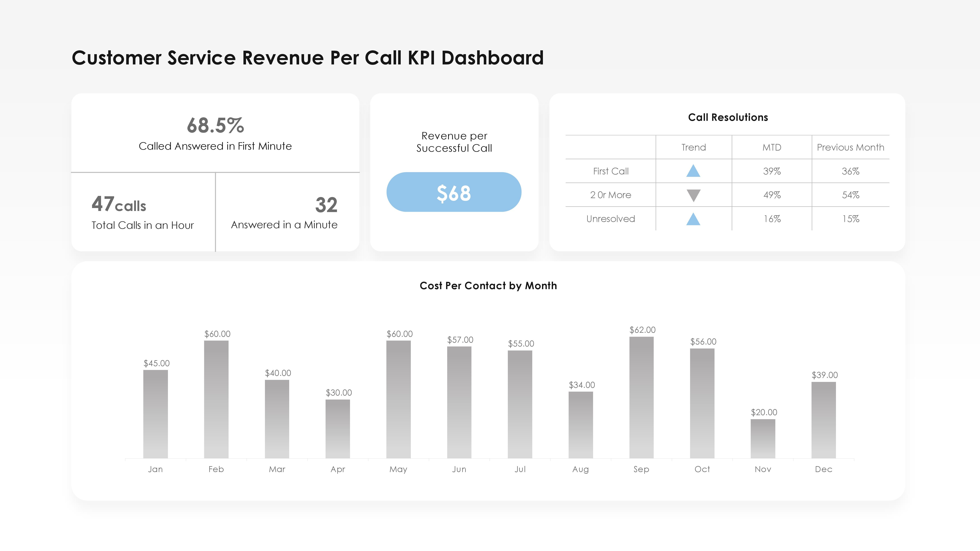
Task: Select the March bar in chart
Action: pyautogui.click(x=277, y=419)
